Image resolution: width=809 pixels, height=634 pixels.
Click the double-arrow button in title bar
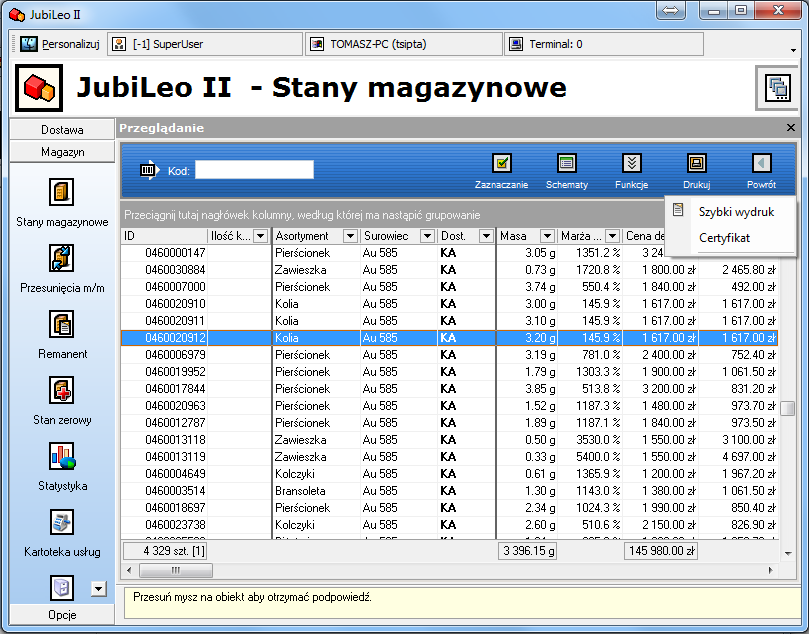tap(670, 10)
